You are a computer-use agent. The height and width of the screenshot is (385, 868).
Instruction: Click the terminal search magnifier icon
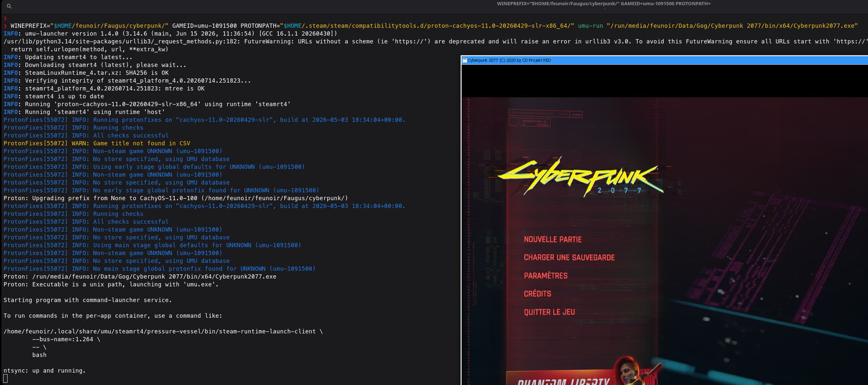9,6
